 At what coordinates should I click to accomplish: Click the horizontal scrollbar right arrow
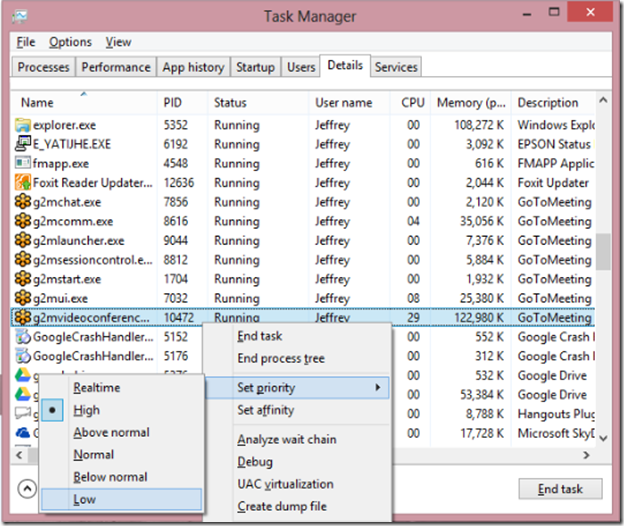(x=586, y=455)
